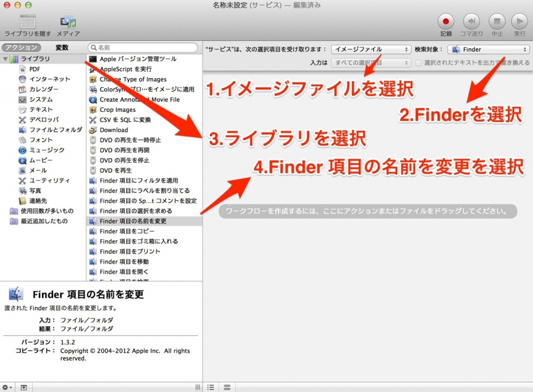Open the 検索対象 Finder dropdown
The image size is (533, 392).
pos(488,49)
